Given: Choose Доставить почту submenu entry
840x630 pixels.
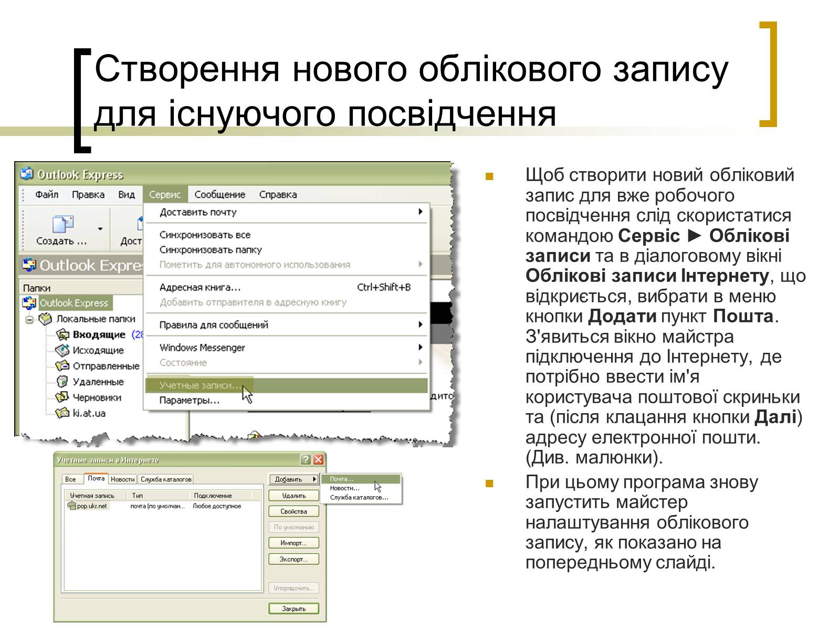Looking at the screenshot, I should click(286, 212).
